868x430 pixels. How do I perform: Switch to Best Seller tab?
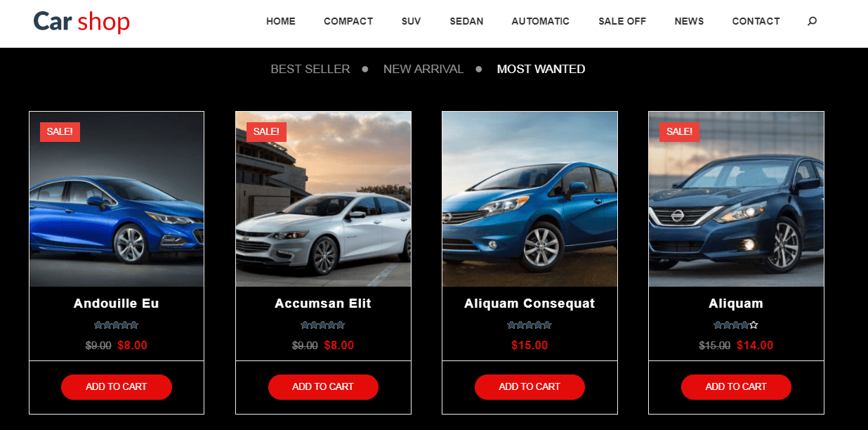click(x=310, y=69)
